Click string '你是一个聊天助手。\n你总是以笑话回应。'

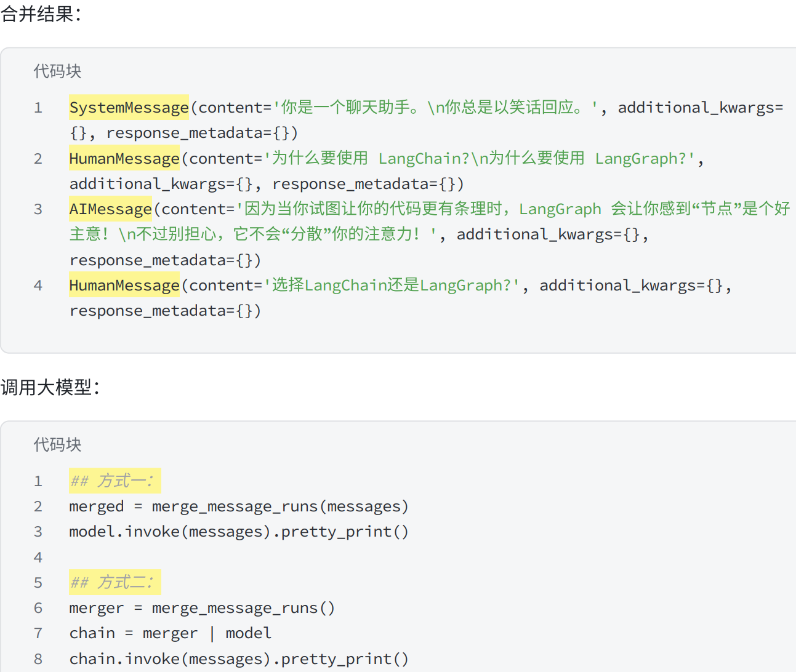pyautogui.click(x=435, y=108)
